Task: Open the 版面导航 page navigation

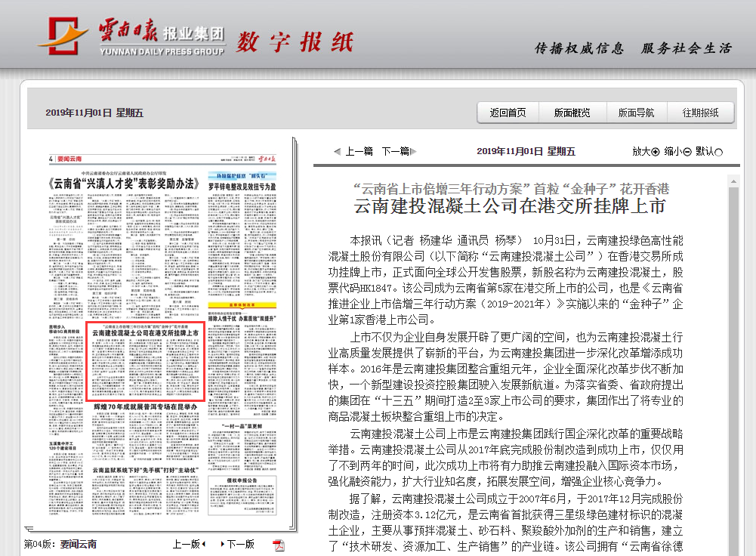Action: 635,112
